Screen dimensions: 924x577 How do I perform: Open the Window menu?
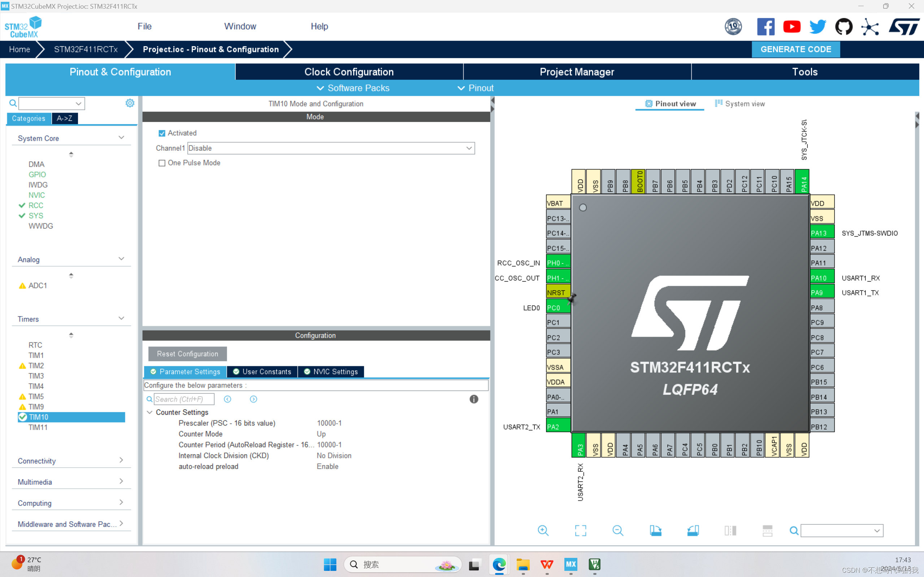pos(240,26)
